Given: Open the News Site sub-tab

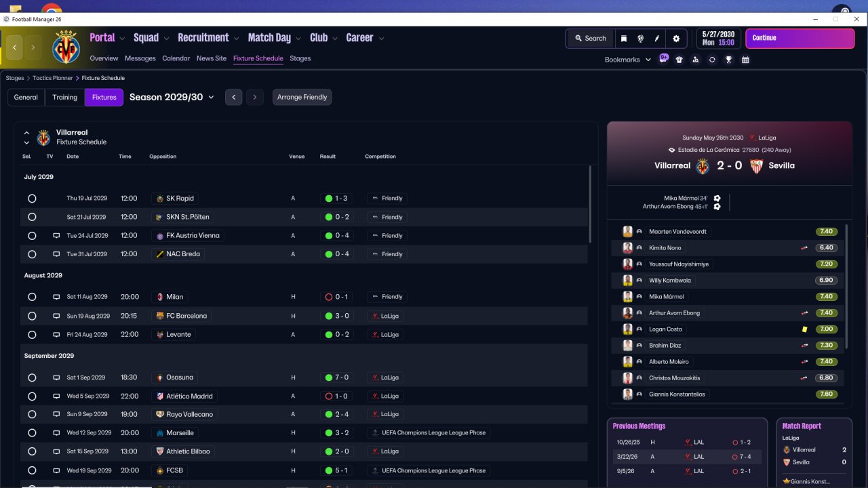Looking at the screenshot, I should 212,58.
